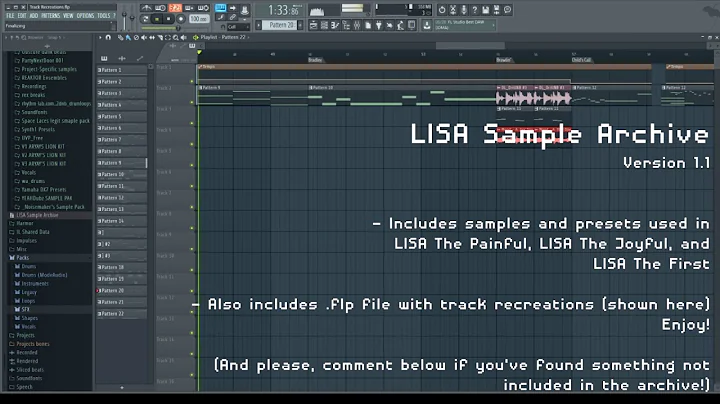720x404 pixels.
Task: Open the snap Cell dropdown
Action: point(238,27)
